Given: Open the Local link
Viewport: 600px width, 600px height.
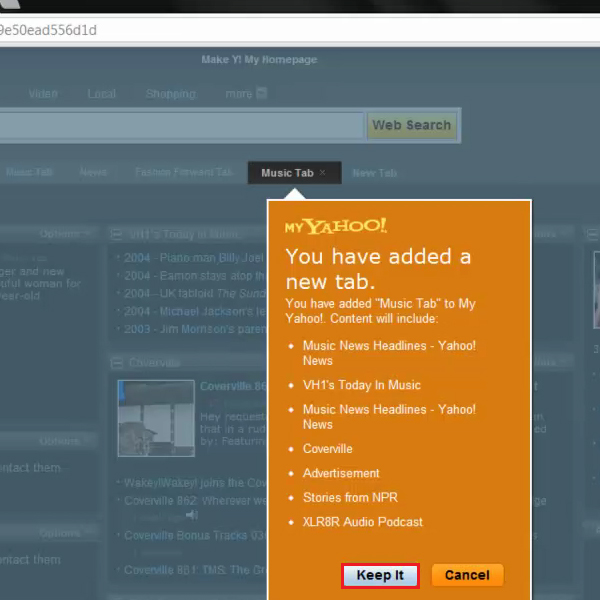Looking at the screenshot, I should coord(101,94).
